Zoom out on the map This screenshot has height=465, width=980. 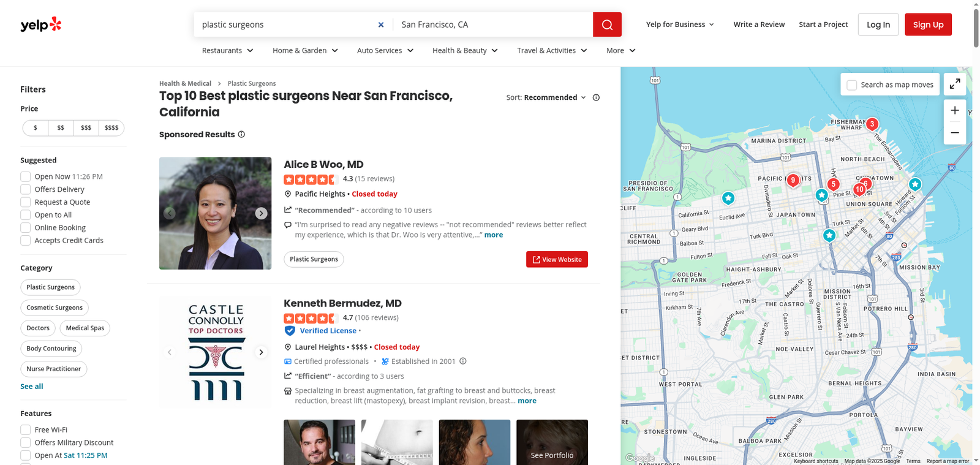coord(955,133)
